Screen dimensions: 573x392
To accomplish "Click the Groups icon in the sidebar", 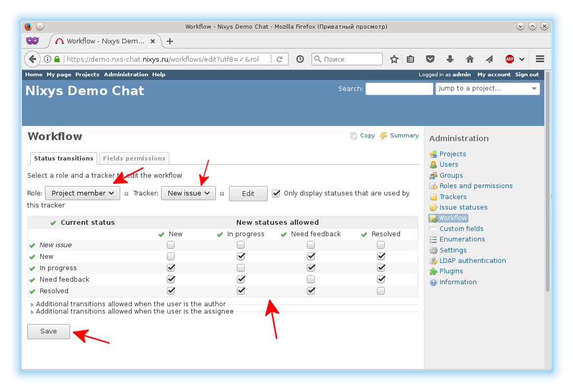I will (433, 176).
